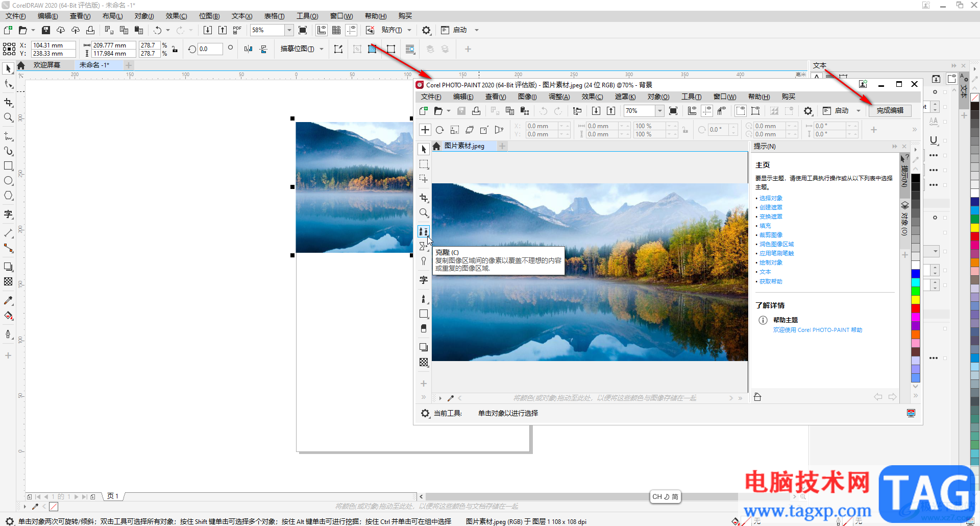
Task: Toggle Rulers button in PHOTO-PAINT toolbar
Action: pos(692,111)
